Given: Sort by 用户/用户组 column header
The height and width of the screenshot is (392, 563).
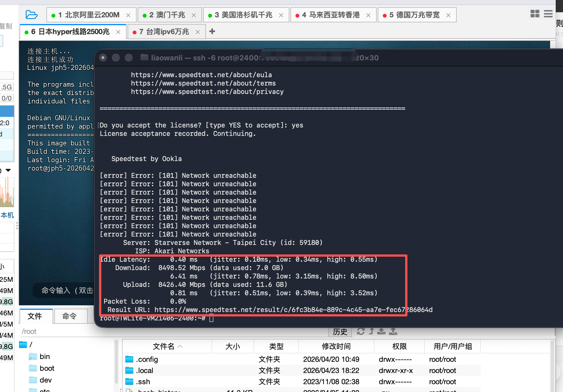Looking at the screenshot, I should click(452, 346).
